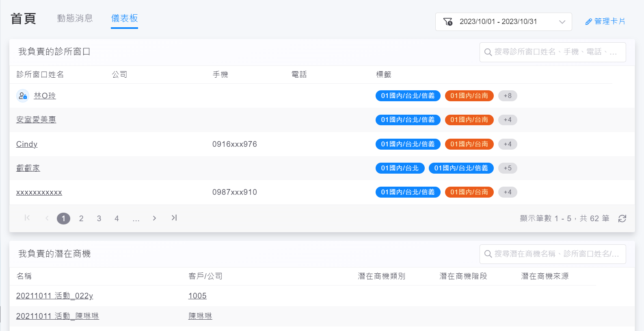Go to page 3 of contacts
644x331 pixels.
click(x=99, y=219)
